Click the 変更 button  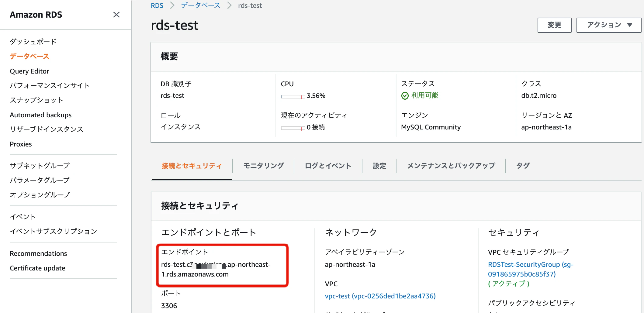(554, 25)
